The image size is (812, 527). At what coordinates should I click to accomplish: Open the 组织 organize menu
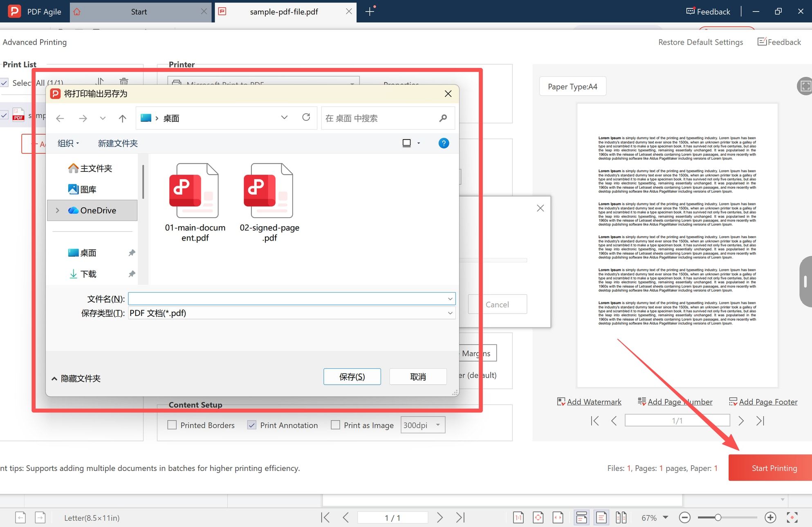[x=68, y=143]
